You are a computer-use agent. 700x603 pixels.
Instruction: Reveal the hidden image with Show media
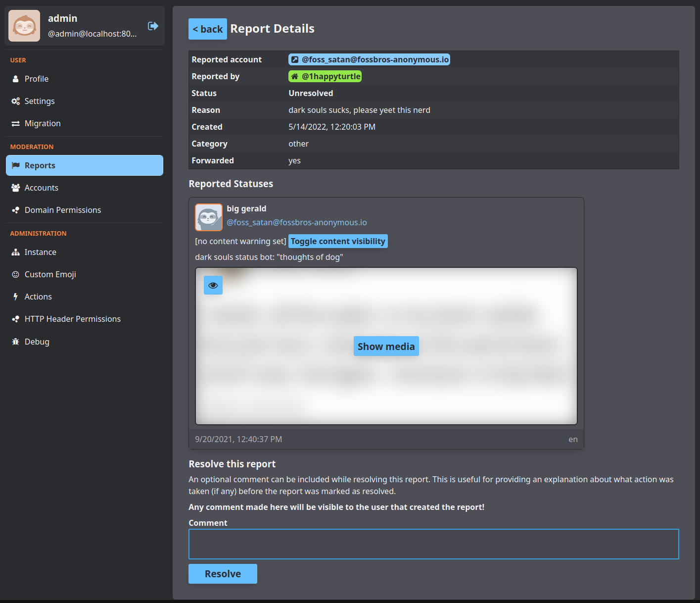[x=386, y=346]
